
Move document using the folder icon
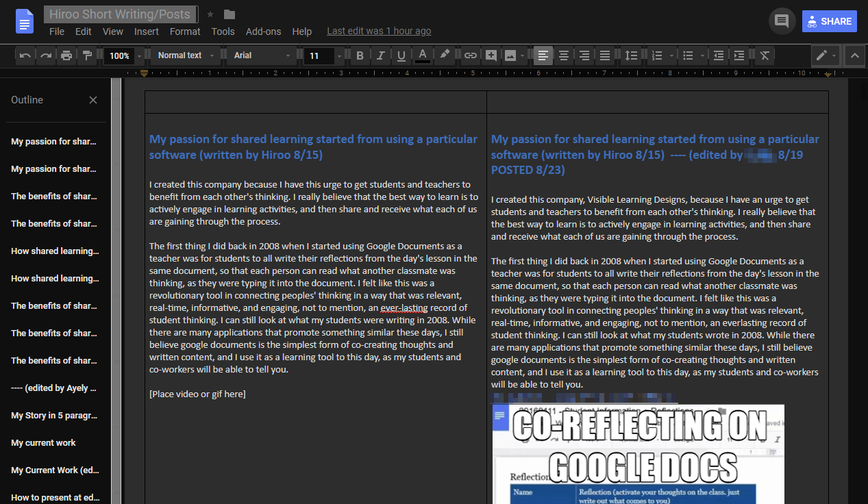(230, 14)
